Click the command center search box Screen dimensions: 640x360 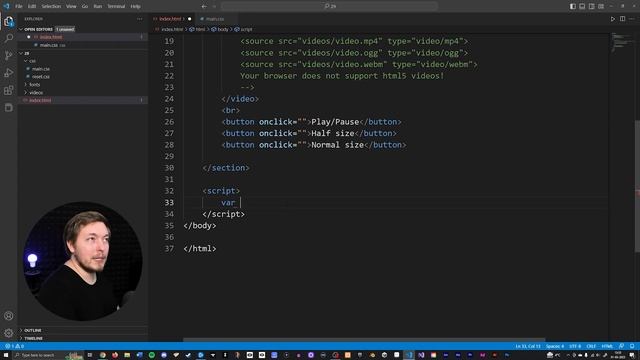point(329,6)
